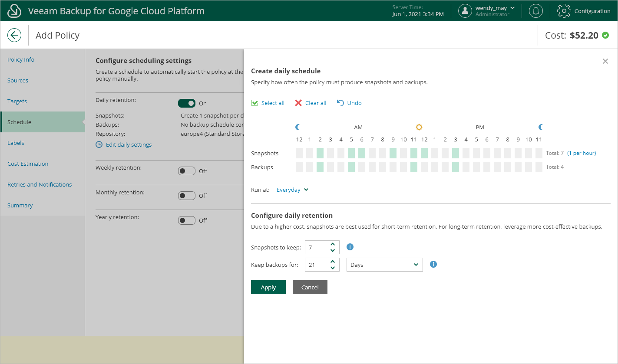
Task: Open Configuration via the gear icon
Action: pos(564,11)
